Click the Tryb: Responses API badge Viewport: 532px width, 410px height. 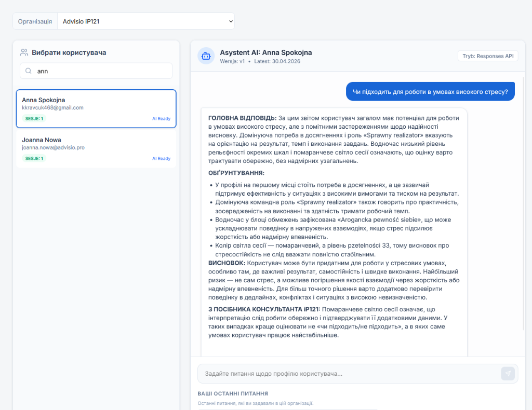tap(488, 56)
